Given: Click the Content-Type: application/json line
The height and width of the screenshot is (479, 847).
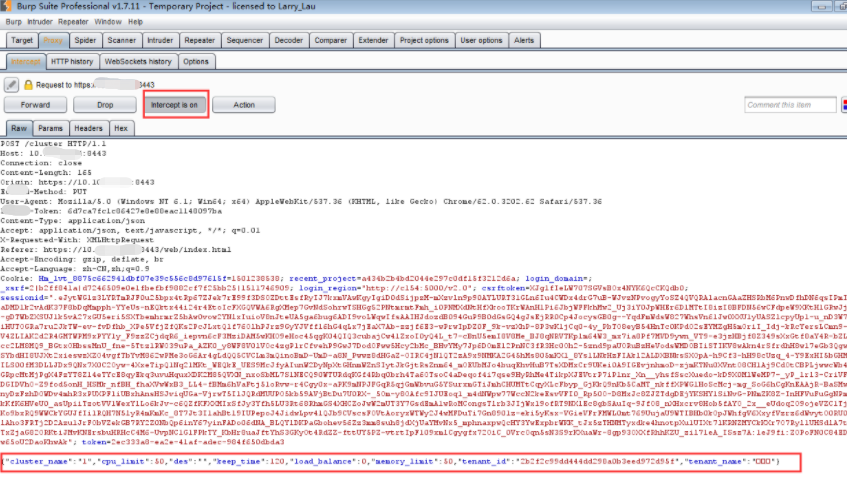Looking at the screenshot, I should [x=72, y=221].
